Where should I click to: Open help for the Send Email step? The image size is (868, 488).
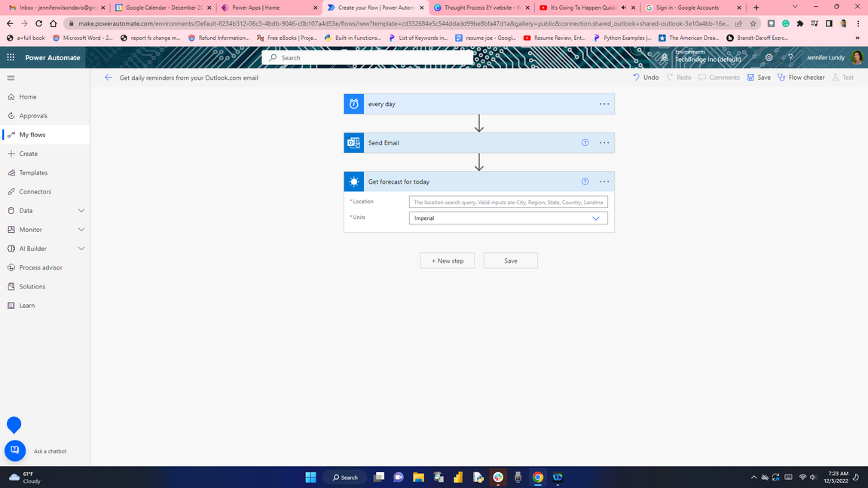point(585,143)
